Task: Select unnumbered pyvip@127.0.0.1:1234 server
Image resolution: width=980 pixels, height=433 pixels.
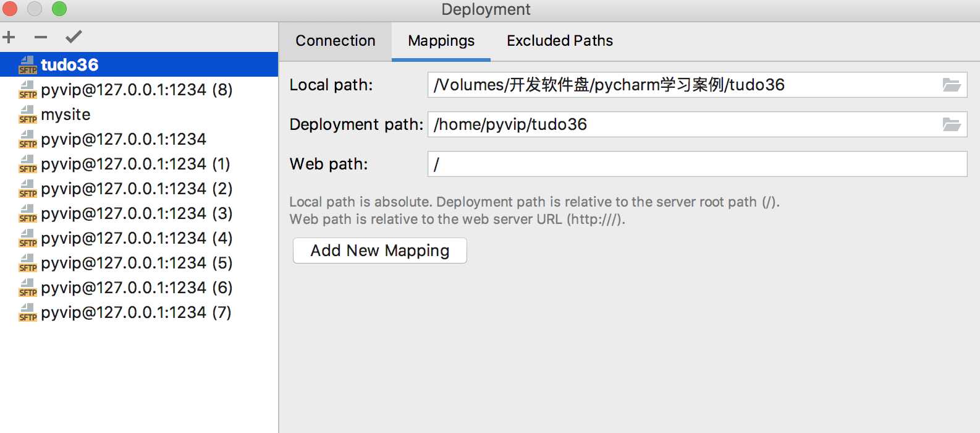Action: [x=139, y=139]
